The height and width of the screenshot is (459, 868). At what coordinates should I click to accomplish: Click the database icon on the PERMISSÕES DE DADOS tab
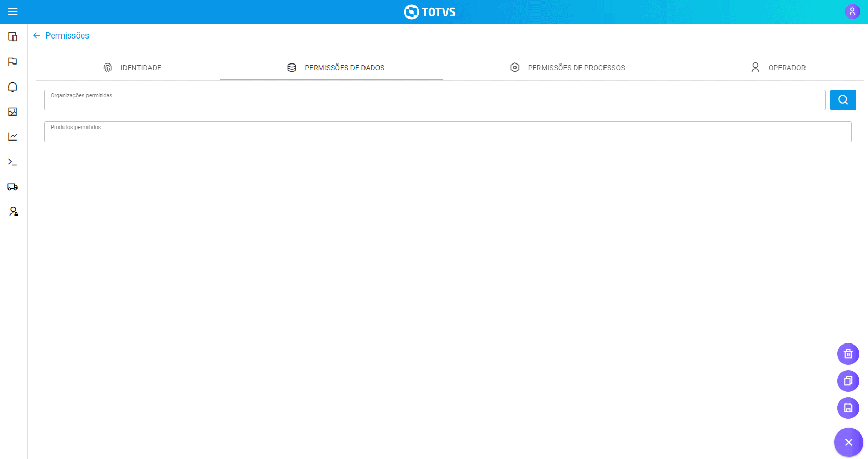pyautogui.click(x=292, y=68)
